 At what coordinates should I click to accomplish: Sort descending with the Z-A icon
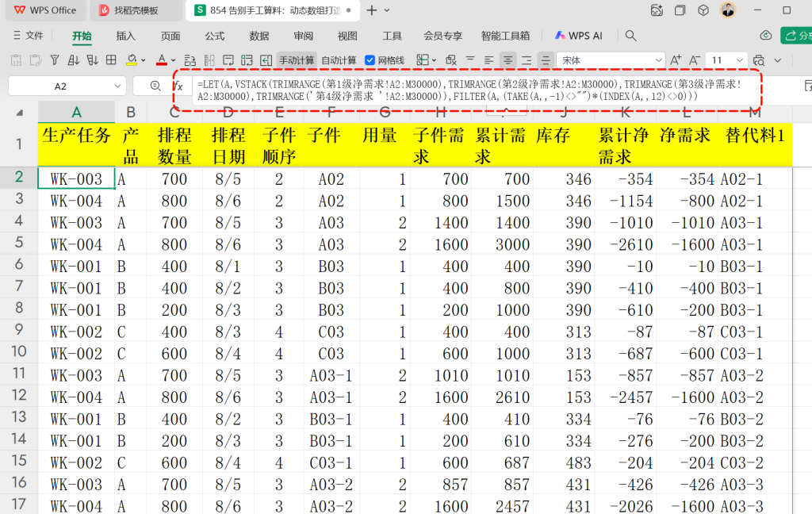click(x=92, y=60)
